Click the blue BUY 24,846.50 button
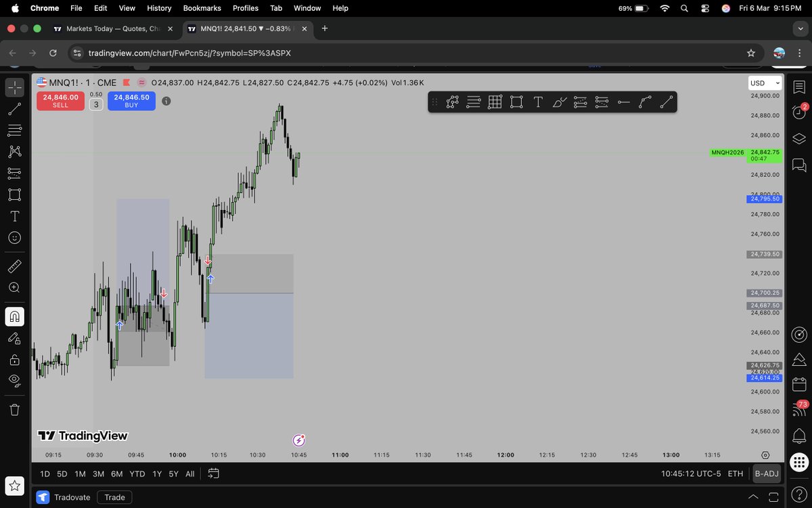This screenshot has width=812, height=508. click(131, 101)
